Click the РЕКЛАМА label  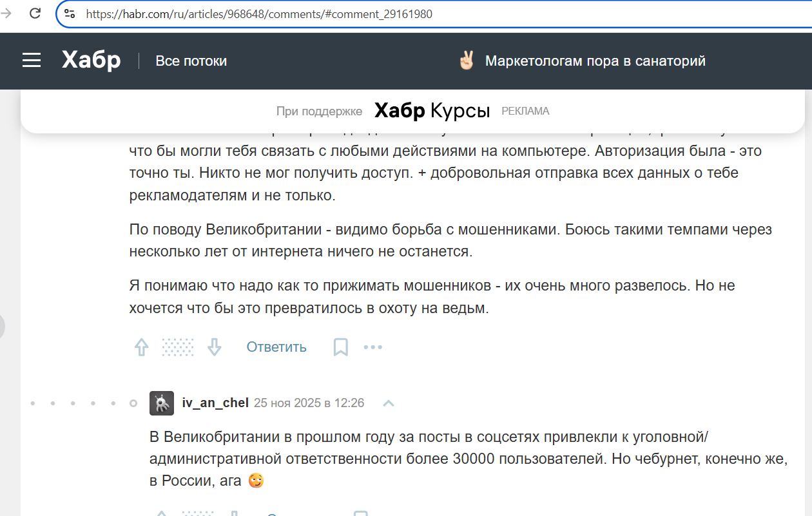(525, 111)
